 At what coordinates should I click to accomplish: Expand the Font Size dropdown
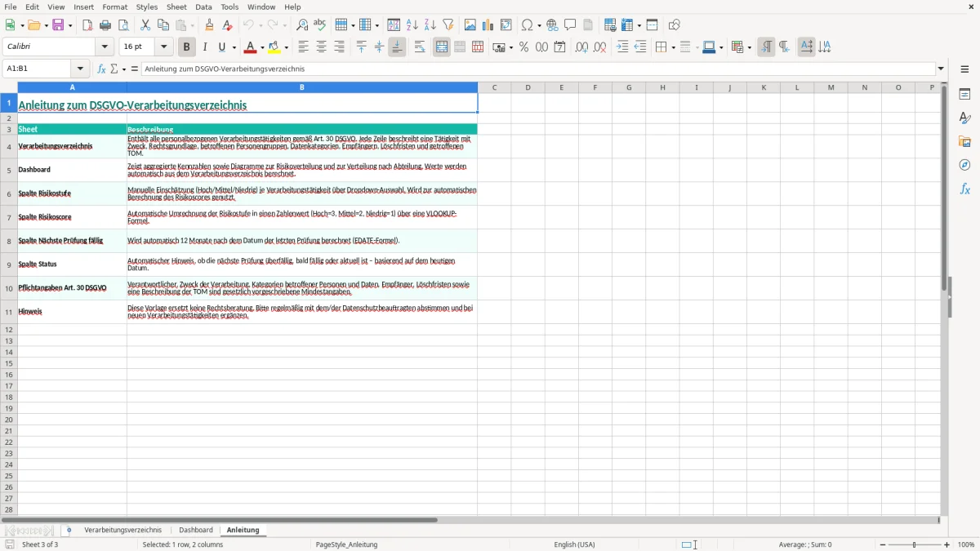[x=163, y=47]
